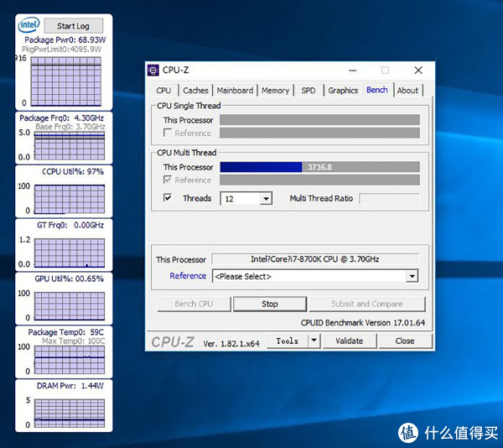Click the 'GPU Util%: 00.65%' reading

pos(70,279)
